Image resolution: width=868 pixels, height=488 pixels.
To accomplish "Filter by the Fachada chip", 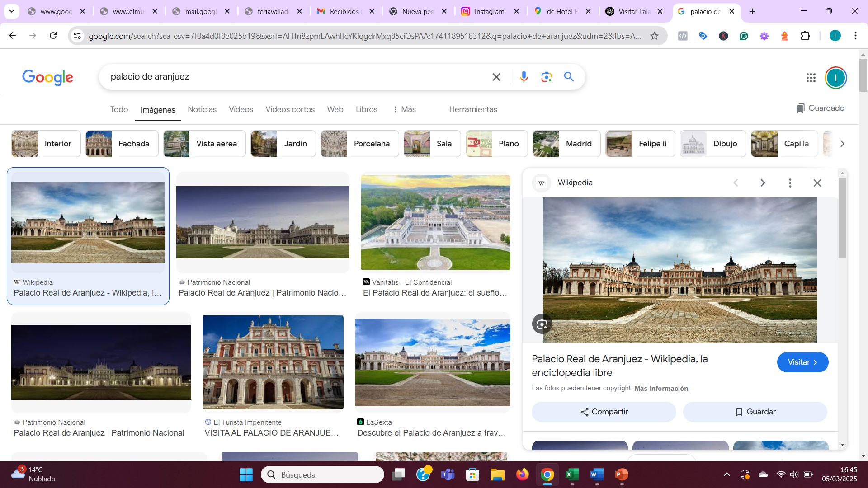I will (122, 144).
